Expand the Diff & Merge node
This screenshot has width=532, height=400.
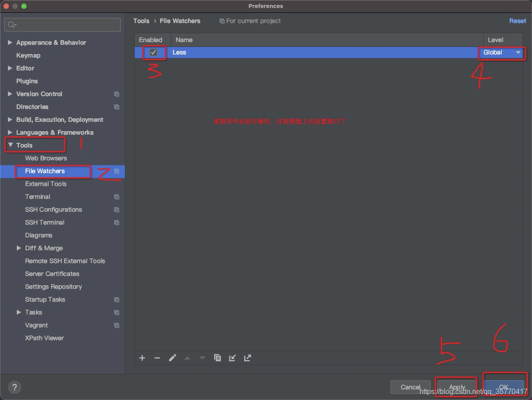click(x=19, y=248)
